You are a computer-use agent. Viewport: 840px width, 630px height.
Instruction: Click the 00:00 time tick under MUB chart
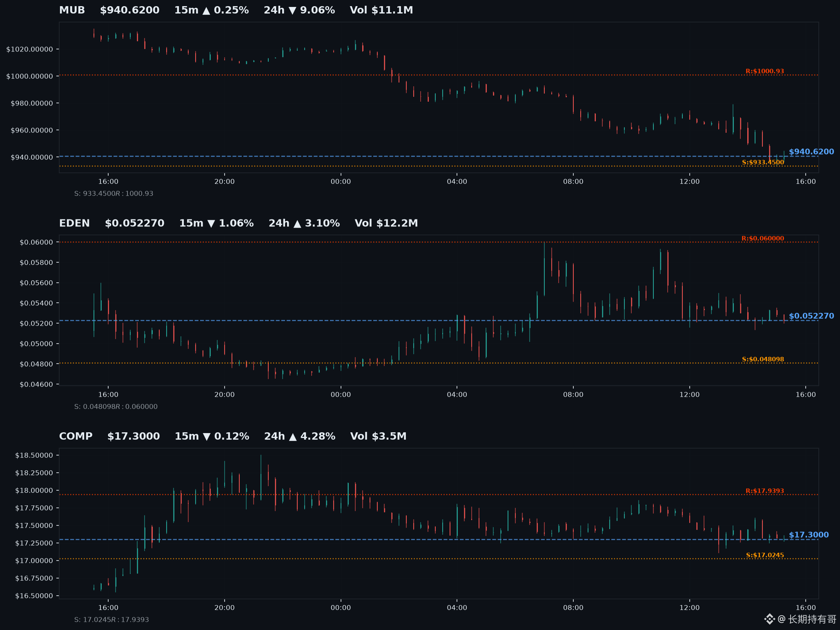coord(341,181)
